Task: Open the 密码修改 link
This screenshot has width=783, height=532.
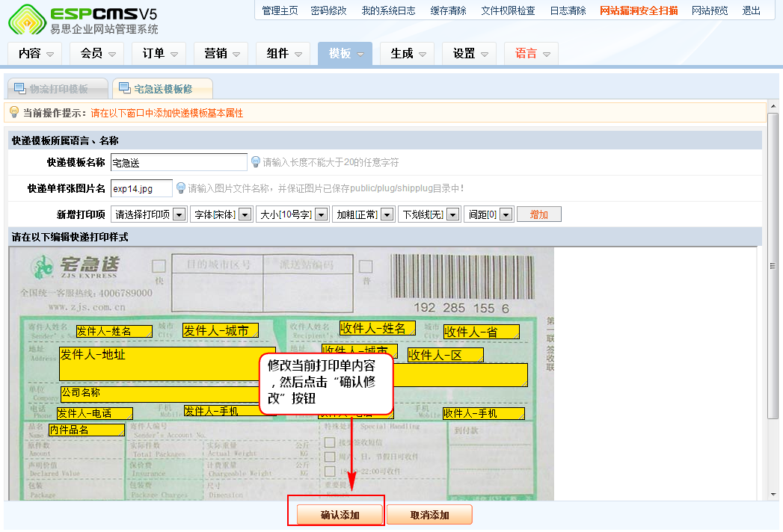Action: pos(328,10)
